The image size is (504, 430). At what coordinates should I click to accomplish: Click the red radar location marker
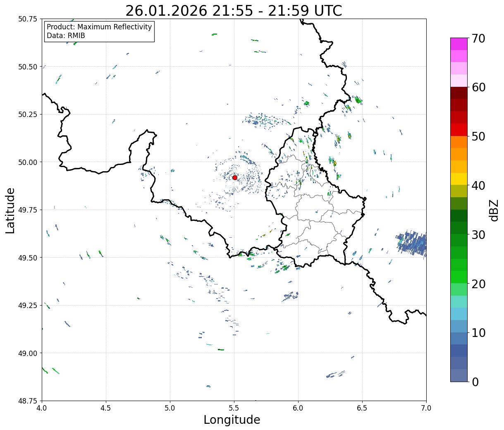pyautogui.click(x=235, y=177)
